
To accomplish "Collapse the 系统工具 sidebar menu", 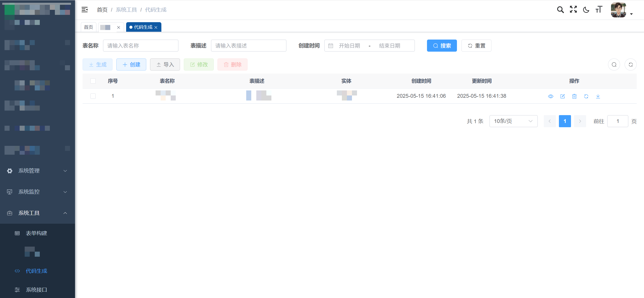I will 37,213.
